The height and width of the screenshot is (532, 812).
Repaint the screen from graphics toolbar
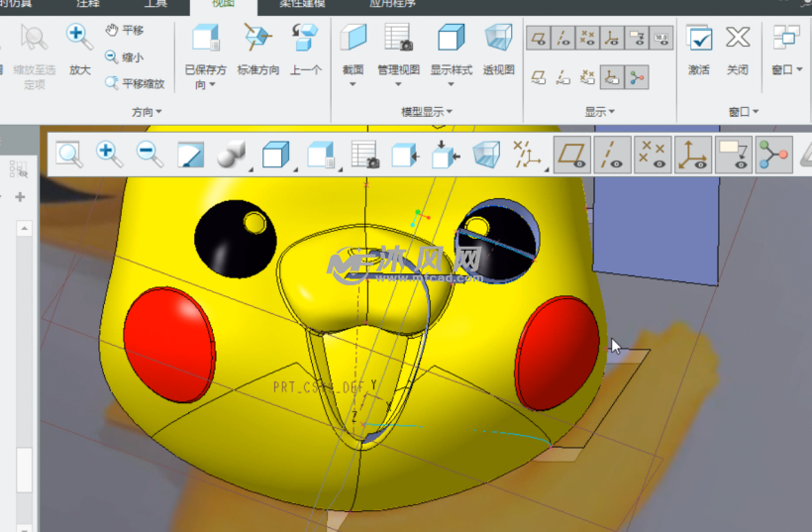click(x=190, y=155)
